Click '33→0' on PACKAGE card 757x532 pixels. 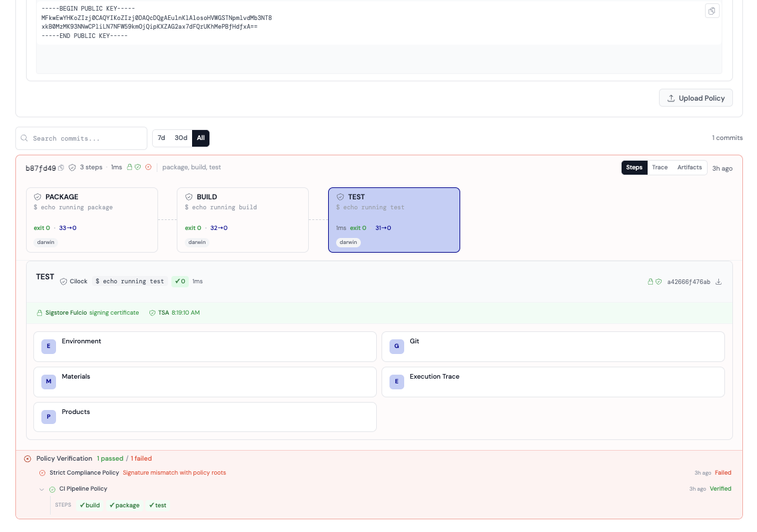tap(67, 228)
